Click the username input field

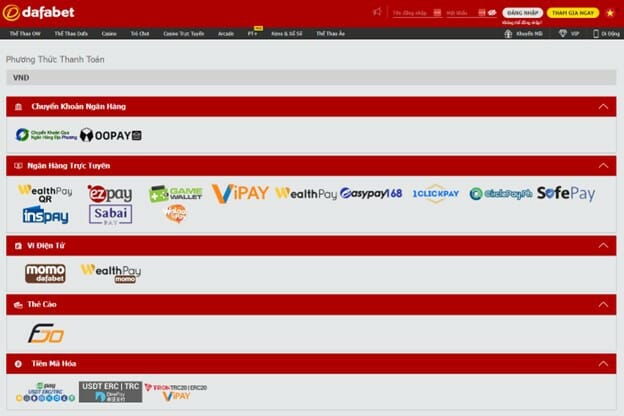click(x=417, y=13)
